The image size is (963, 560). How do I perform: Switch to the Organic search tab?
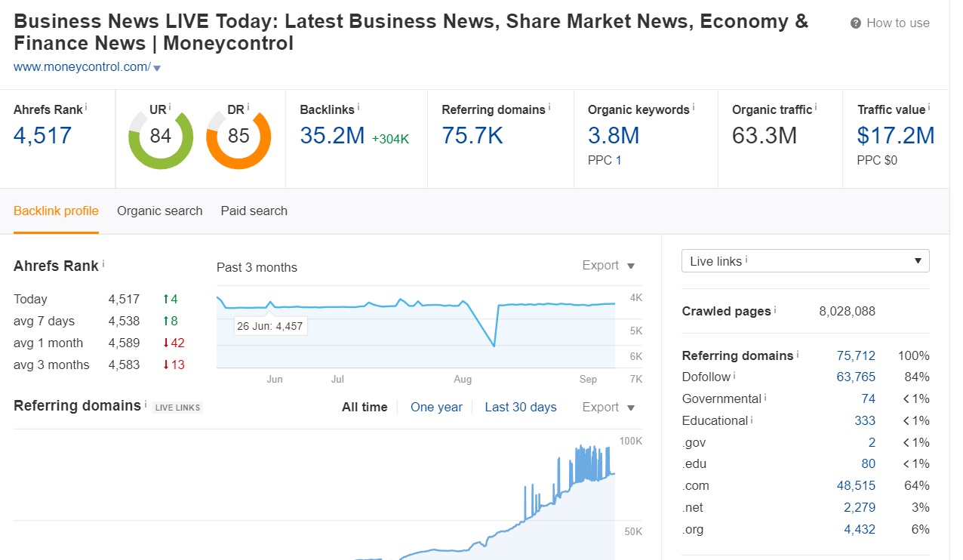[x=159, y=211]
